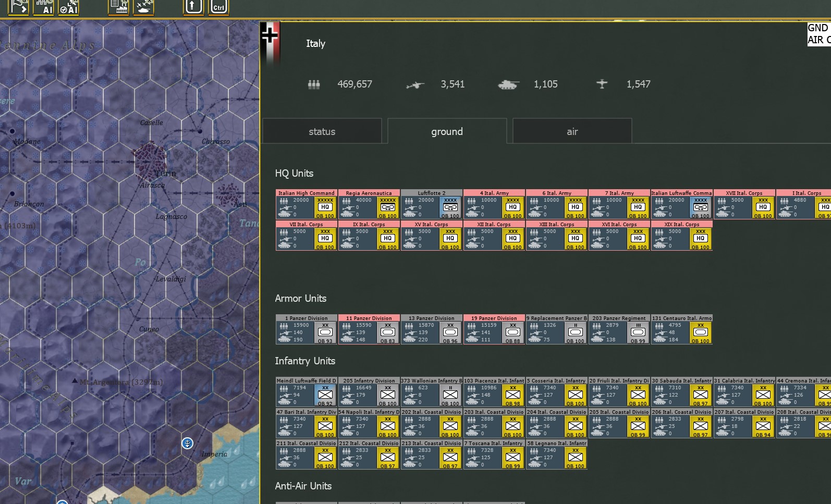Click the air AI toolbar icon

(x=68, y=7)
